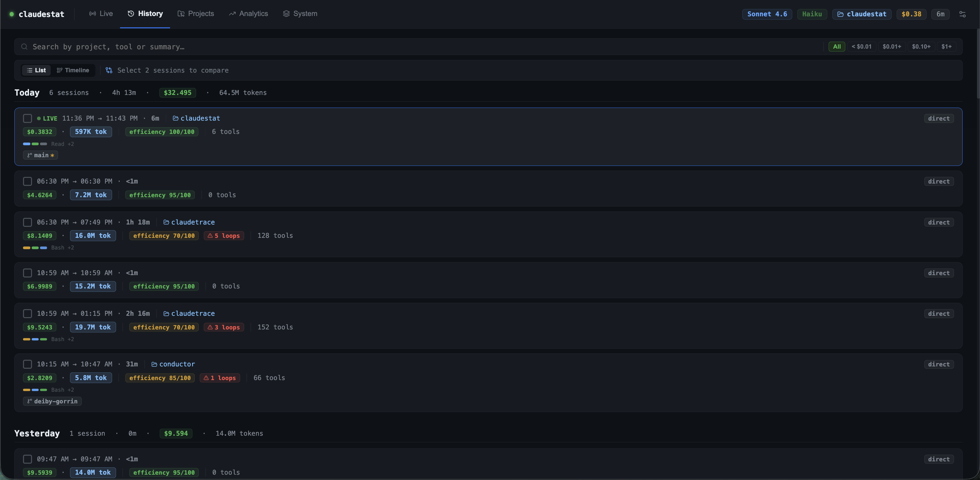Focus the session search field
Screen dimensions: 980x480
tap(418, 47)
